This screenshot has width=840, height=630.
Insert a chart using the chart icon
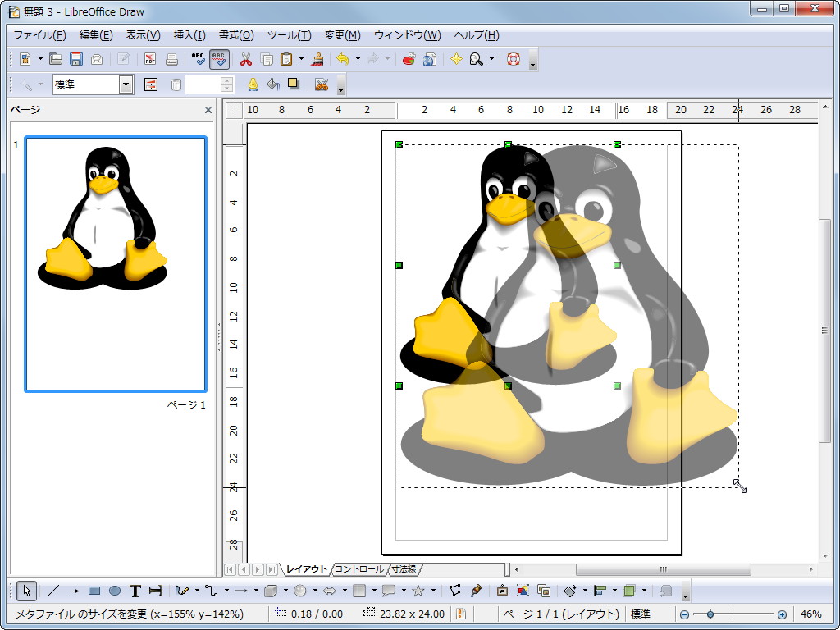409,59
